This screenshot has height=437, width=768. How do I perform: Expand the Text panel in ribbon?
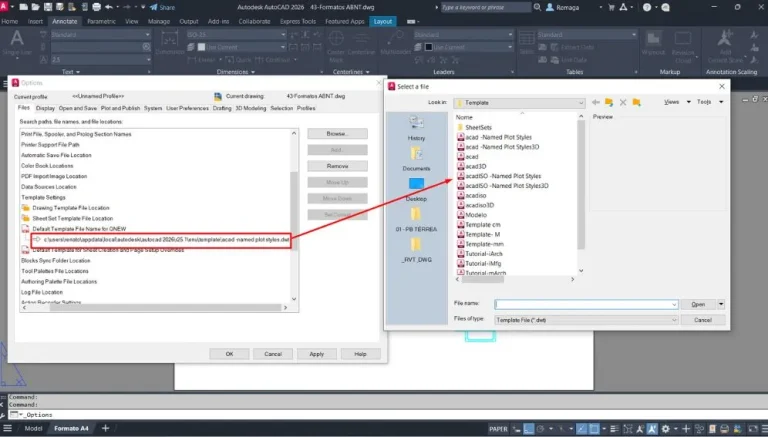click(71, 72)
